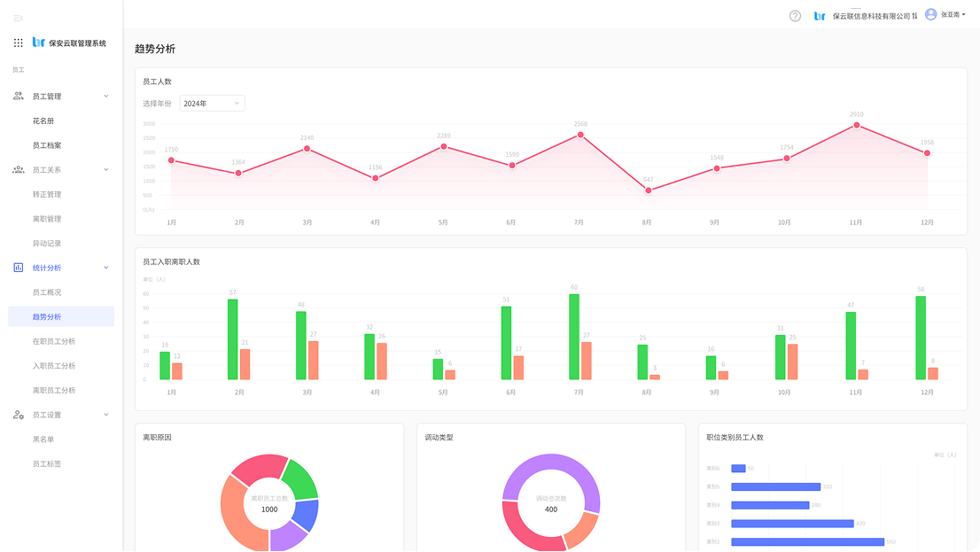Open the app grid launcher icon

(x=19, y=43)
